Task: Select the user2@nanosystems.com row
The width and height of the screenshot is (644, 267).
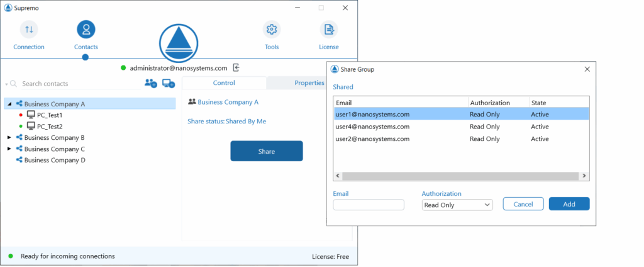Action: [461, 139]
